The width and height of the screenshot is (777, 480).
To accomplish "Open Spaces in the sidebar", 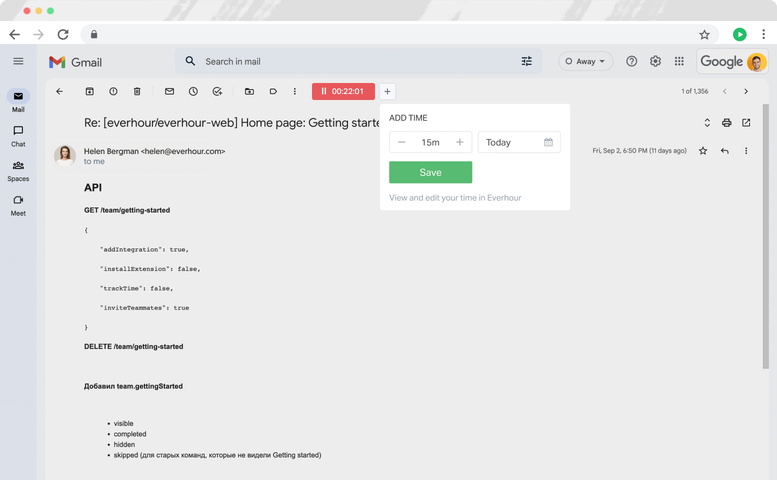I will (18, 171).
